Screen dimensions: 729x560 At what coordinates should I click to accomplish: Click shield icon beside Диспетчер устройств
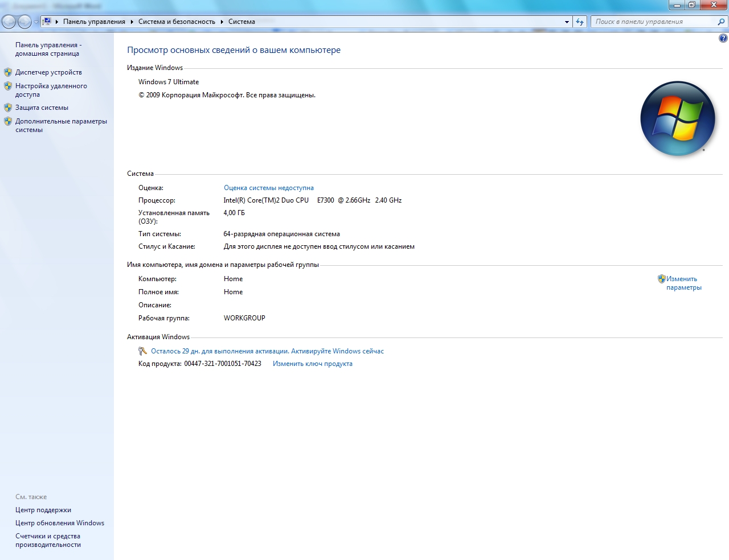[8, 72]
